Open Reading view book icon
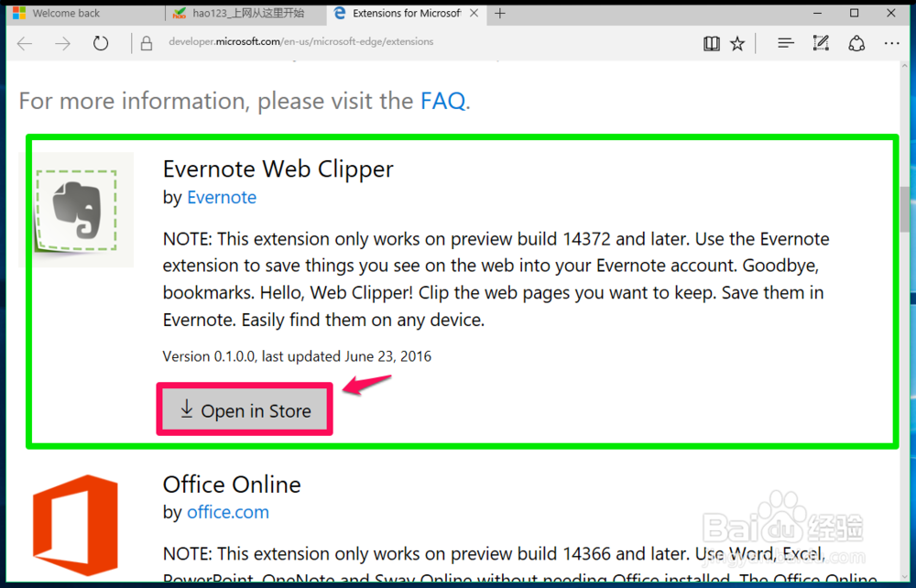The height and width of the screenshot is (588, 916). tap(712, 43)
